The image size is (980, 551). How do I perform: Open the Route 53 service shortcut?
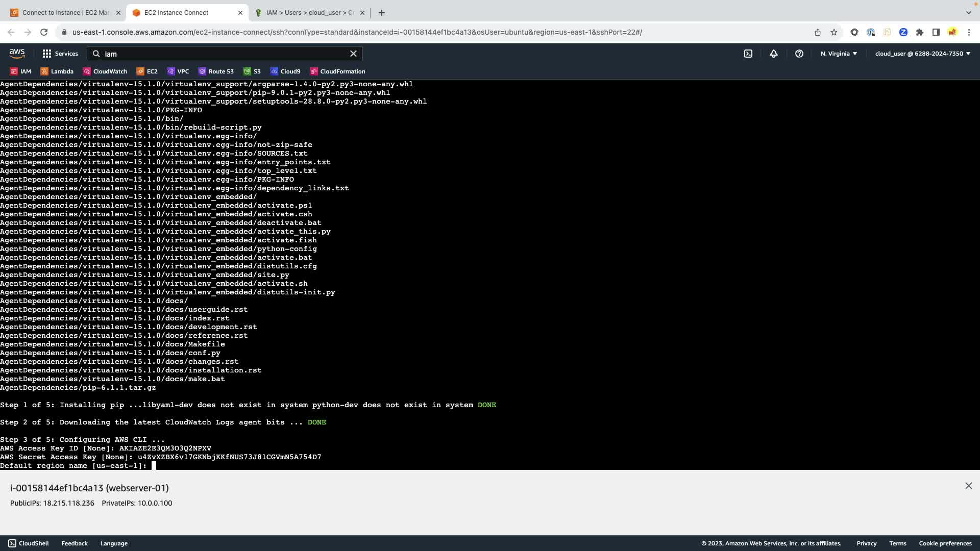(x=216, y=71)
